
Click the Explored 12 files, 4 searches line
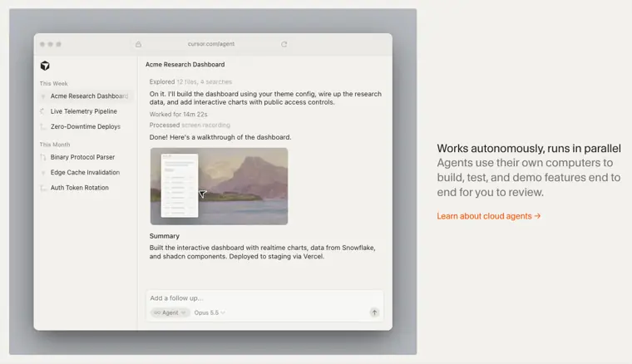point(190,81)
